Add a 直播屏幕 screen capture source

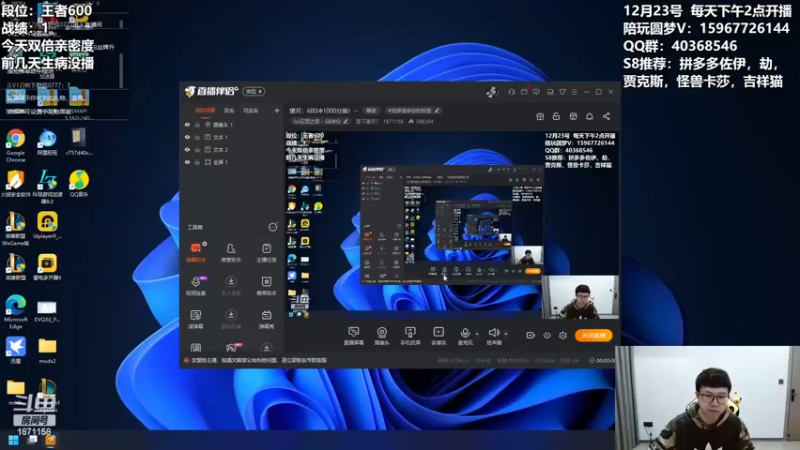point(354,336)
